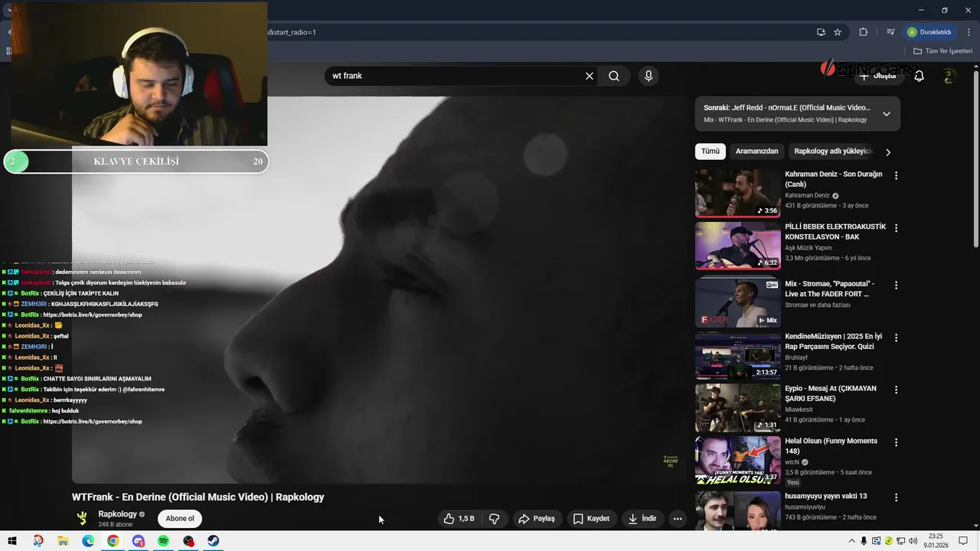Click the YouTube page vertical scrollbar
Viewport: 980px width, 551px height.
pyautogui.click(x=975, y=159)
